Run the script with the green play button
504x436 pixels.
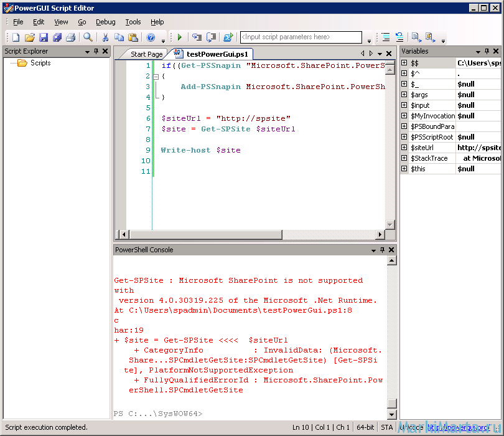pos(180,37)
